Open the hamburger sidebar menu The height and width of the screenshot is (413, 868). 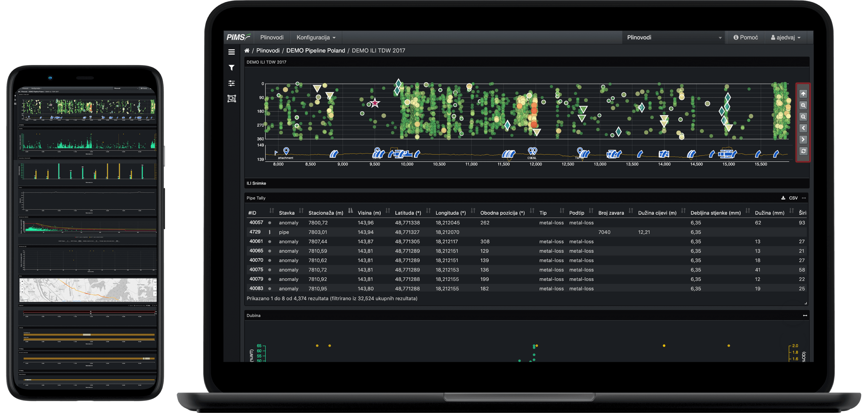coord(232,52)
